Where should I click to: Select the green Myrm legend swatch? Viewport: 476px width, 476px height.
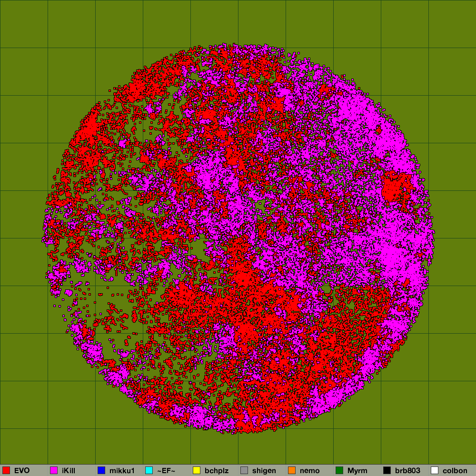click(x=339, y=470)
